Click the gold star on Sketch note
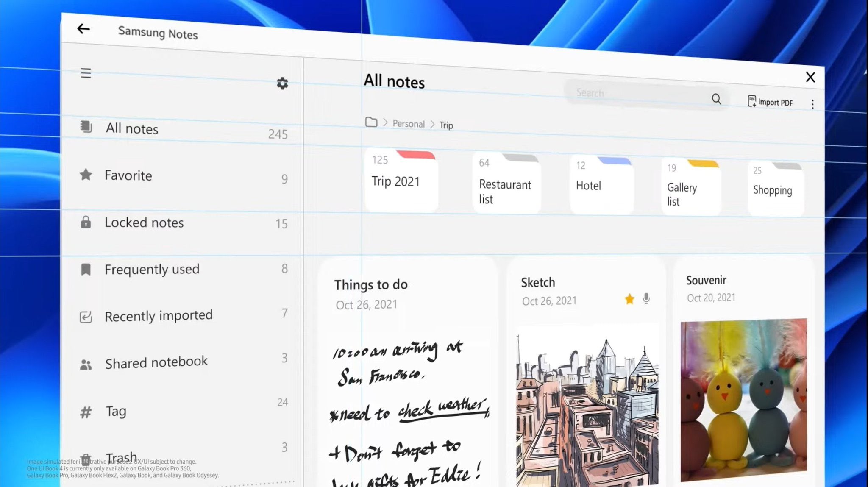The width and height of the screenshot is (868, 487). (629, 299)
